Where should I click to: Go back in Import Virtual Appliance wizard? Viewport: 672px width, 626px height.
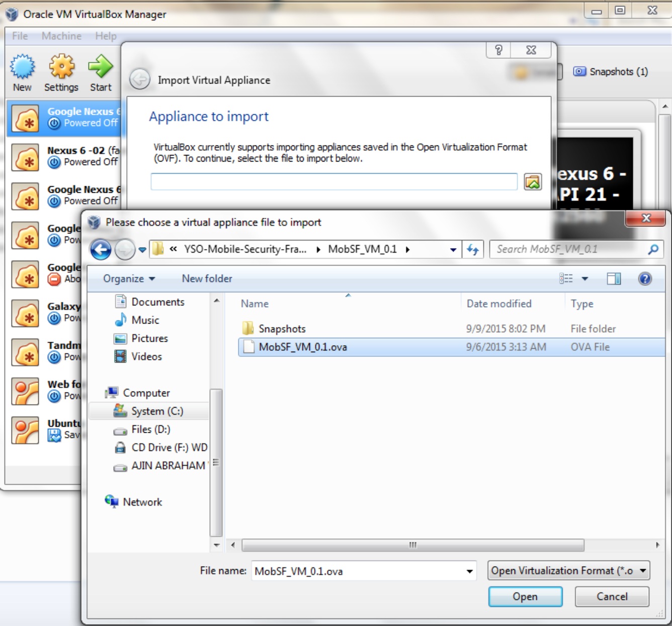coord(140,80)
